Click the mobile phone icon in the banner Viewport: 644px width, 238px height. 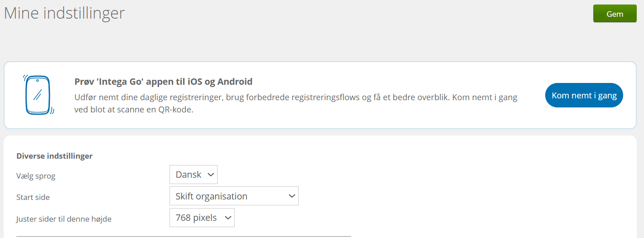[x=38, y=95]
